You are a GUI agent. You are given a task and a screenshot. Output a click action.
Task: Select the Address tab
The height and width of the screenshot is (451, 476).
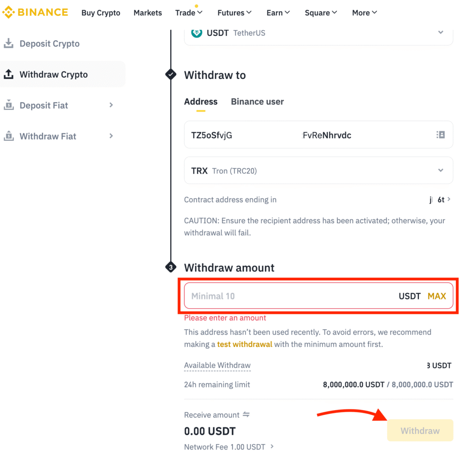201,102
